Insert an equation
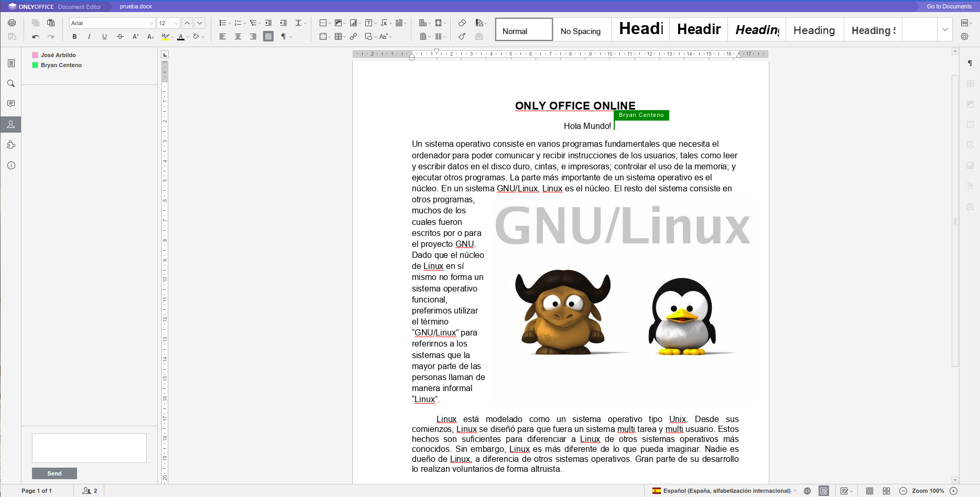980x497 pixels. click(385, 23)
